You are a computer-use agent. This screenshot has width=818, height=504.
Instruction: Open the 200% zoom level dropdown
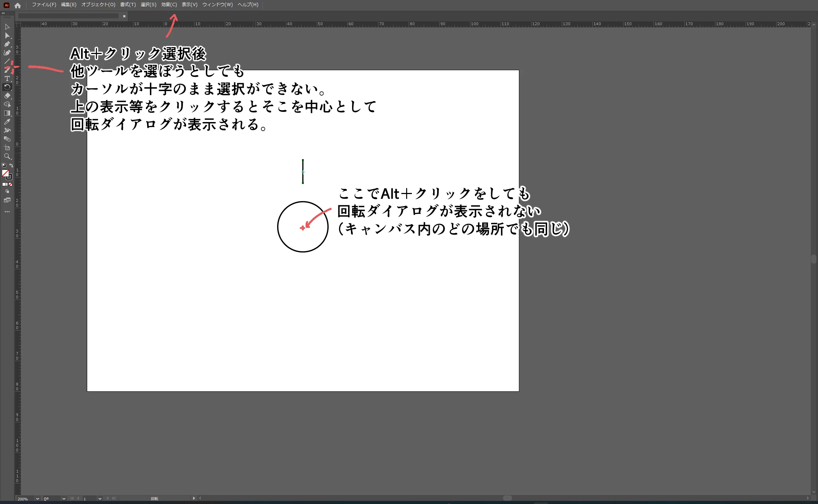[37, 499]
